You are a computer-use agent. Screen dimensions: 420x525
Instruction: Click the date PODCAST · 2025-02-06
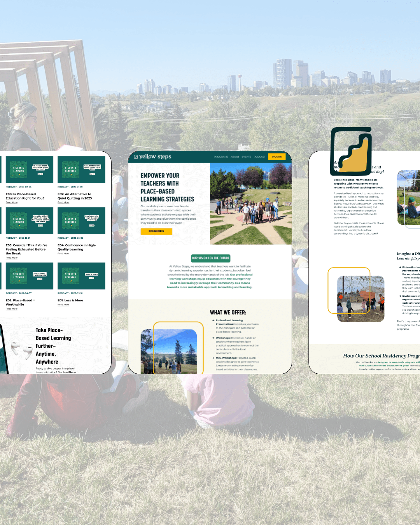(19, 187)
